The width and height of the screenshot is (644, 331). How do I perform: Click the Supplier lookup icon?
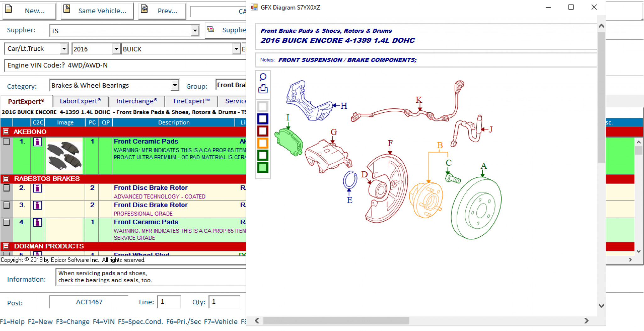click(x=211, y=29)
